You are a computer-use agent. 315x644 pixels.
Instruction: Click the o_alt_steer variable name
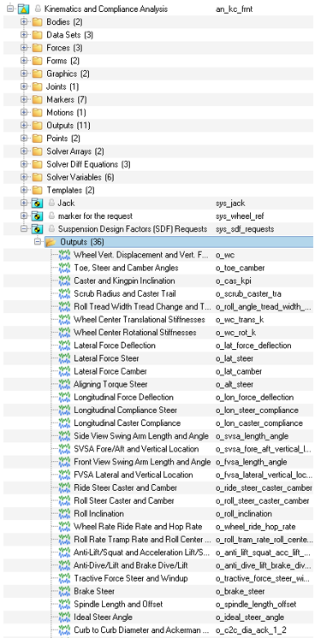235,384
